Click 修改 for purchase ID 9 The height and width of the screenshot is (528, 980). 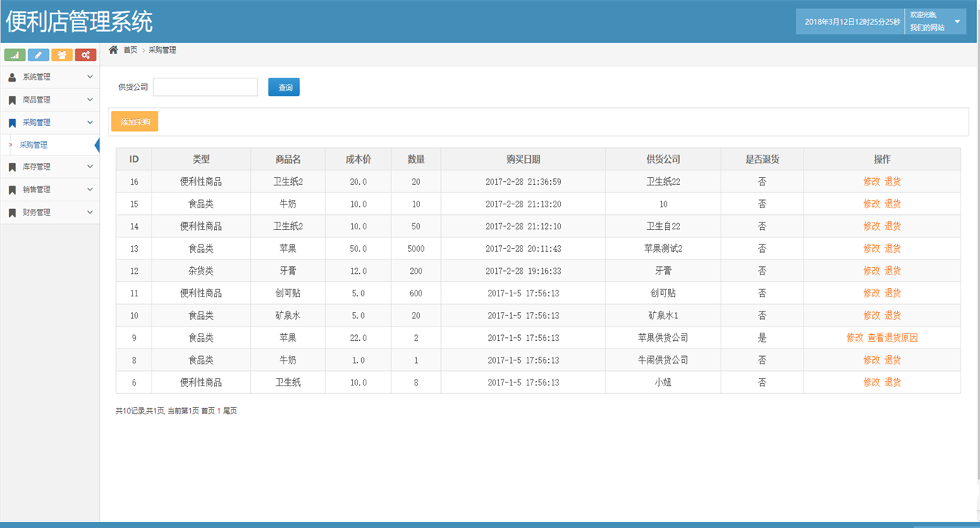855,338
